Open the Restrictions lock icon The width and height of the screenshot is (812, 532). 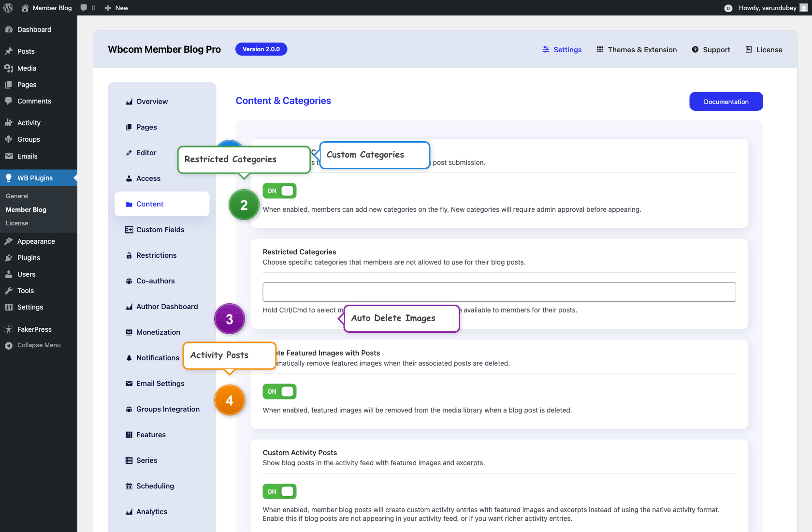pyautogui.click(x=129, y=255)
